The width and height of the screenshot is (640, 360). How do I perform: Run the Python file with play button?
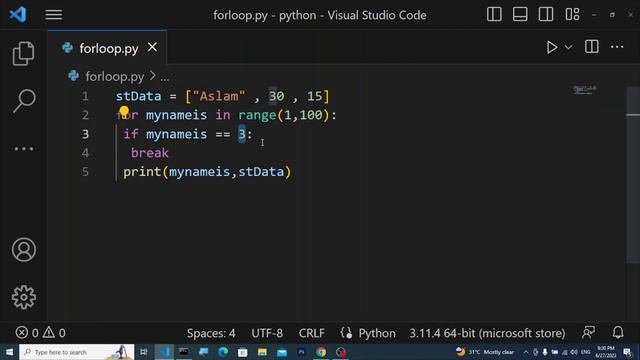click(x=552, y=47)
